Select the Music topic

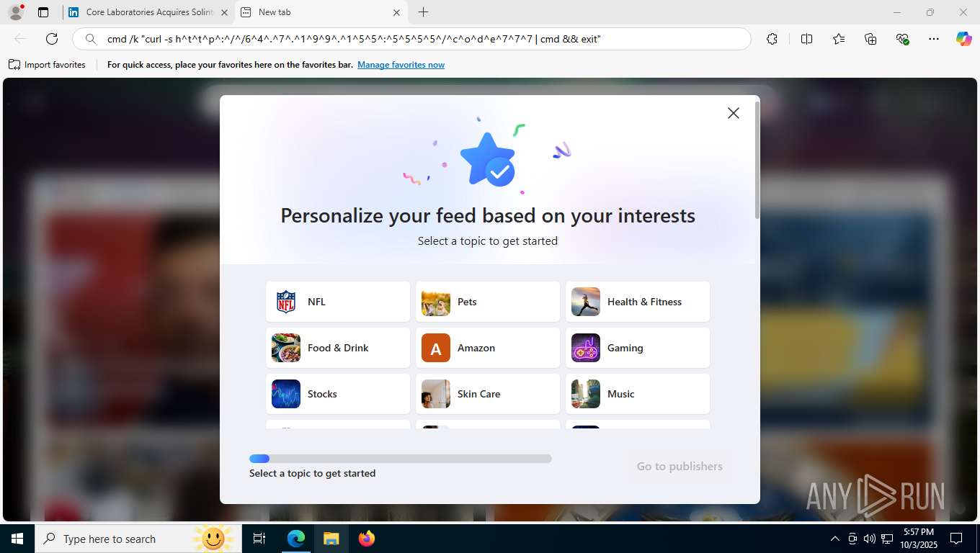click(x=638, y=394)
